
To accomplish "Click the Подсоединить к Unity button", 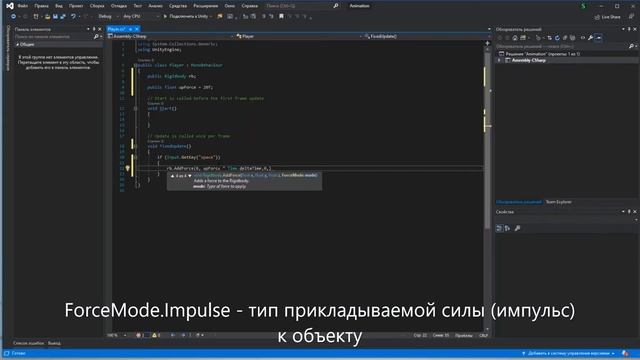I will [x=188, y=16].
